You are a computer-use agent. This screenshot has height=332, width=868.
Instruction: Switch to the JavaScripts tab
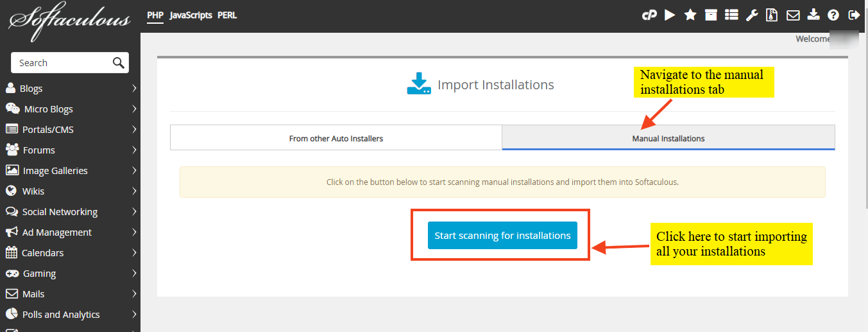191,15
